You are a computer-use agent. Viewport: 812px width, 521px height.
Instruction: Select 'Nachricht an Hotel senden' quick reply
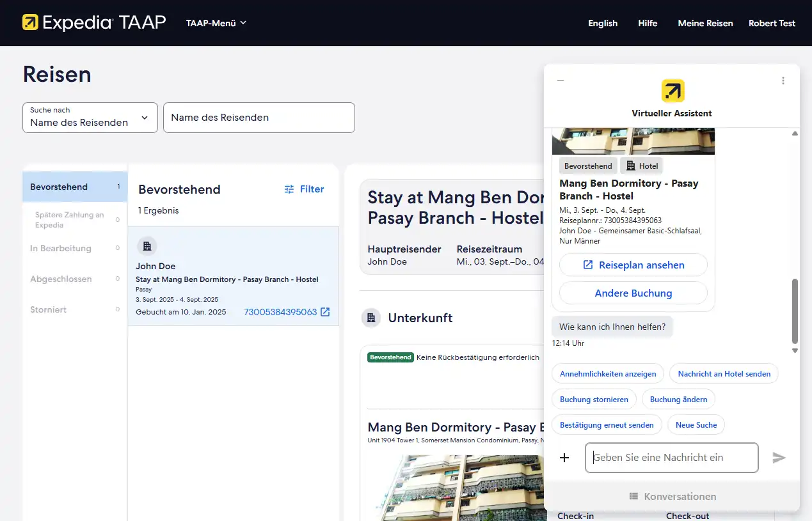(724, 373)
